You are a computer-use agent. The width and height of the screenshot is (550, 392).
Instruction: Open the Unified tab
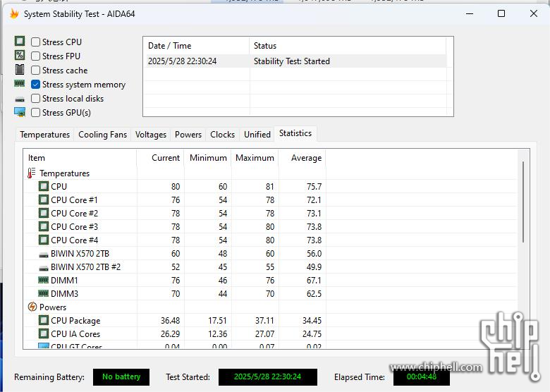point(257,135)
